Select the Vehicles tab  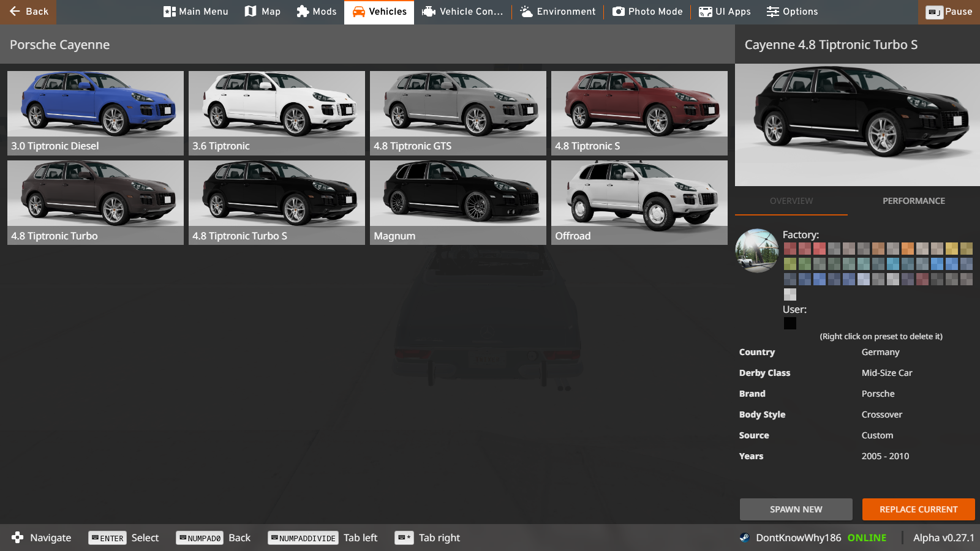tap(379, 12)
